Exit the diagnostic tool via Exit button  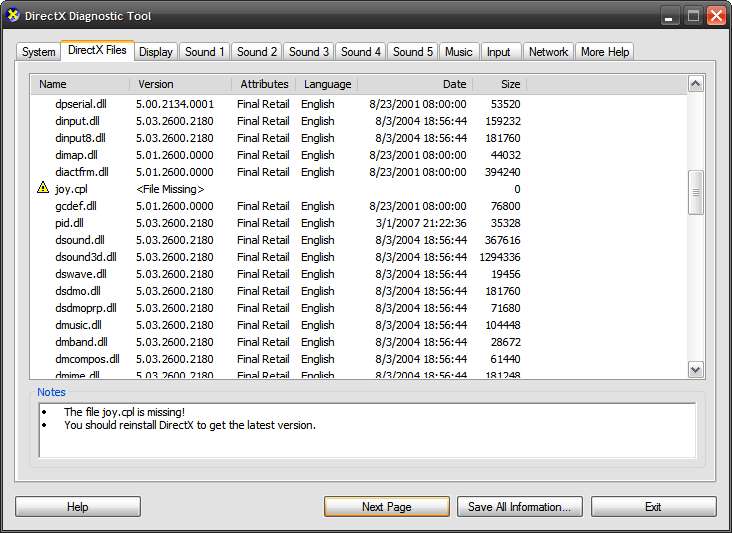coord(653,507)
